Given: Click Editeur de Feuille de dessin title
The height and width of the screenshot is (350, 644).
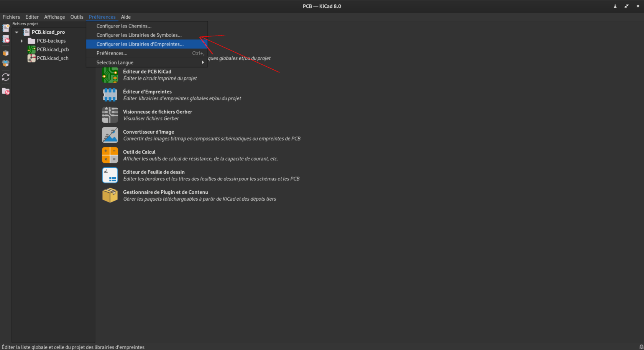Looking at the screenshot, I should coord(154,172).
